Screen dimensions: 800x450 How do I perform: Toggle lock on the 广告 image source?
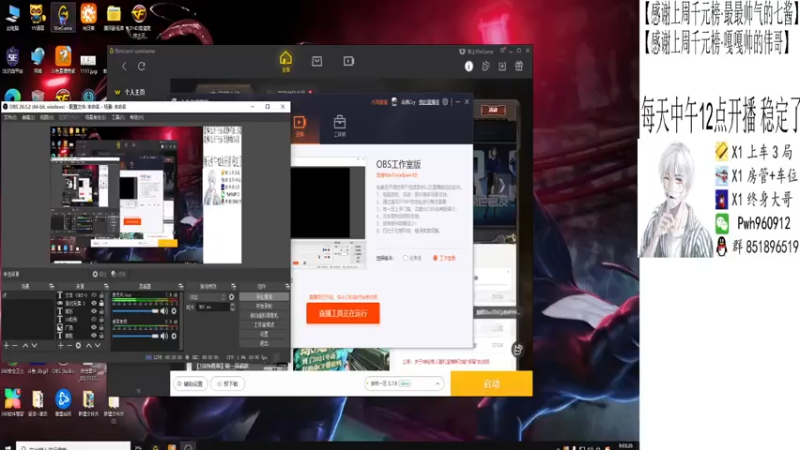click(101, 327)
